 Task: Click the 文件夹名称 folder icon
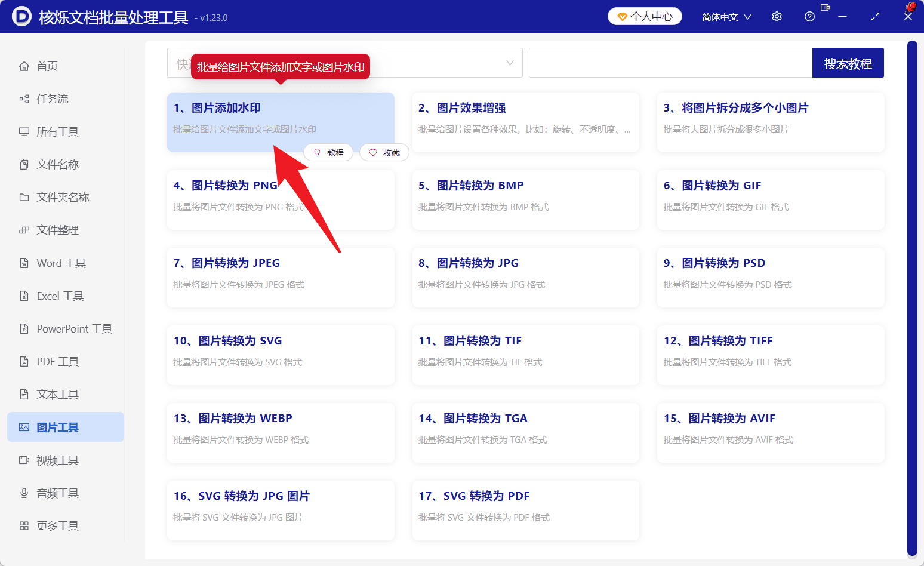point(24,198)
